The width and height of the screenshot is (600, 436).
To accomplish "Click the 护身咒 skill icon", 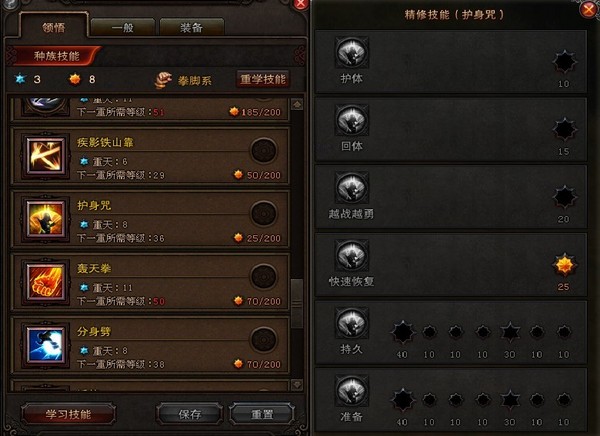I will [46, 219].
